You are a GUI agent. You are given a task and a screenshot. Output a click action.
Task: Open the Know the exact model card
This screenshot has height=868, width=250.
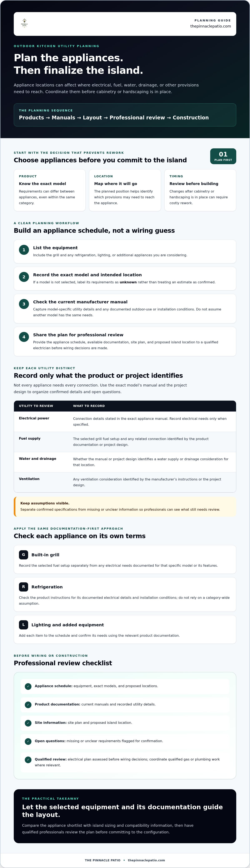point(50,190)
